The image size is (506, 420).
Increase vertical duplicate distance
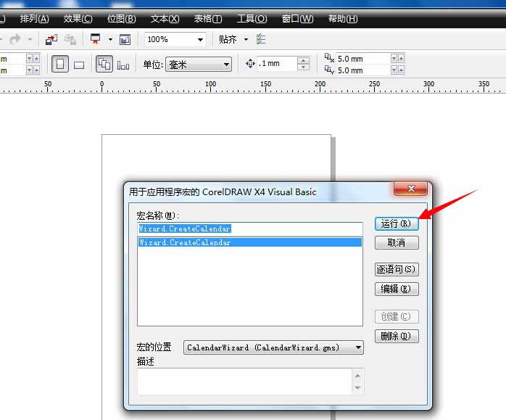(x=401, y=70)
